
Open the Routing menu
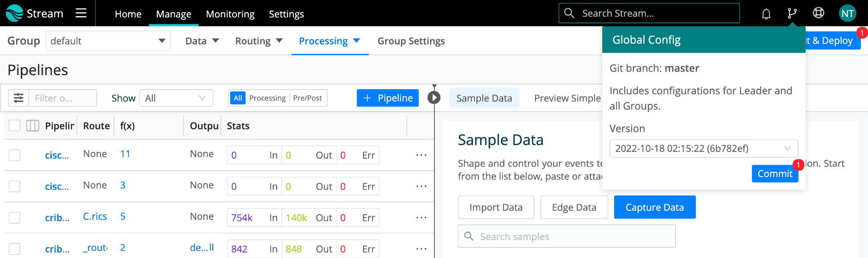pyautogui.click(x=259, y=41)
